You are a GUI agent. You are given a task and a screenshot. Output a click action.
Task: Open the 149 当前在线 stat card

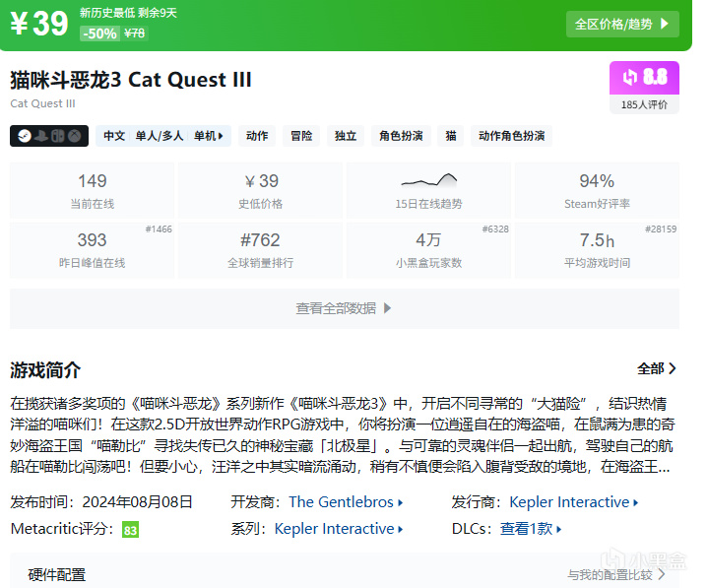[92, 191]
